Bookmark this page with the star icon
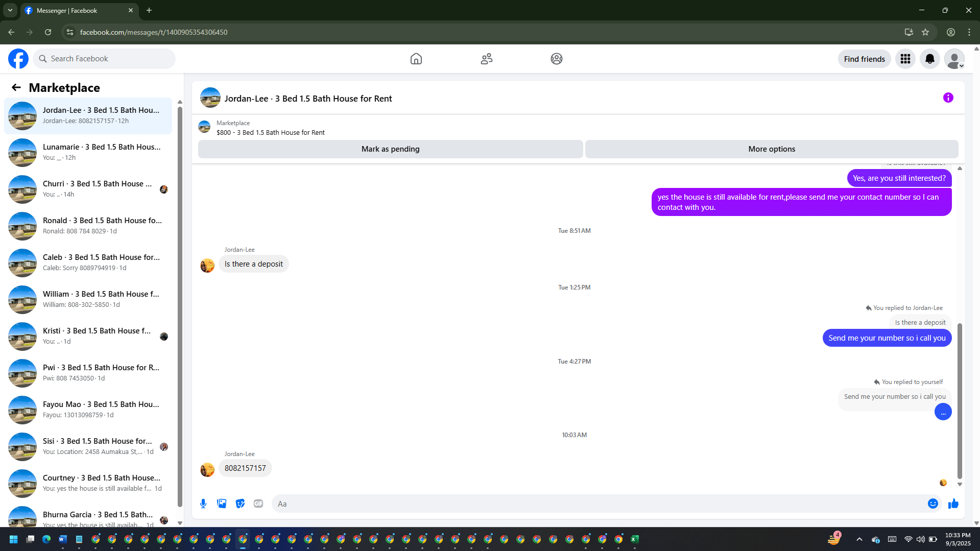 (x=925, y=32)
